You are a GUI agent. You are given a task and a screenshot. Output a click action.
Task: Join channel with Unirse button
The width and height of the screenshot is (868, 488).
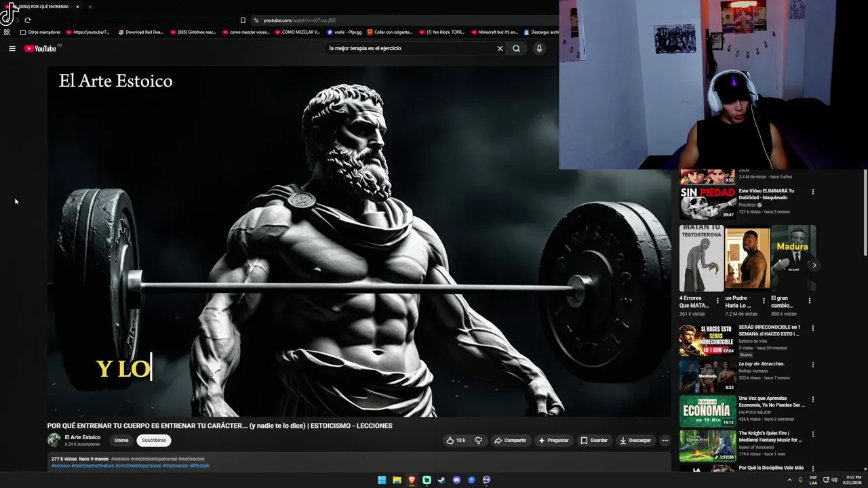[x=121, y=441]
